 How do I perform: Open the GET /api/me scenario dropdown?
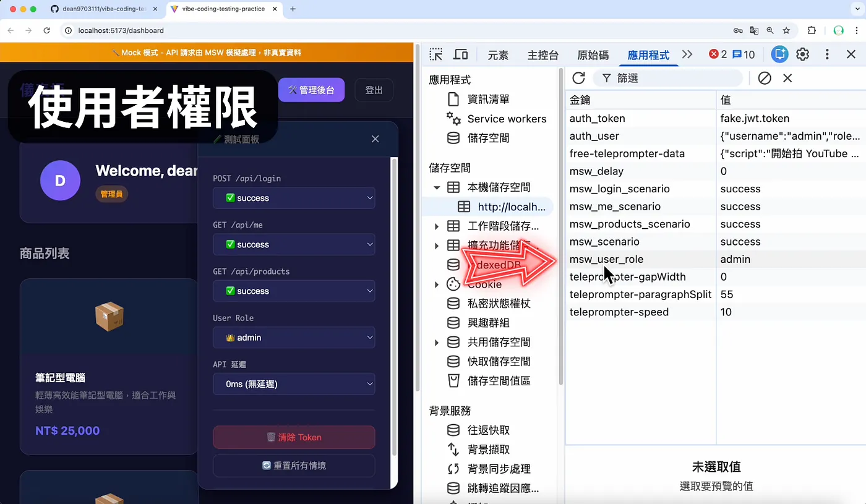click(294, 244)
